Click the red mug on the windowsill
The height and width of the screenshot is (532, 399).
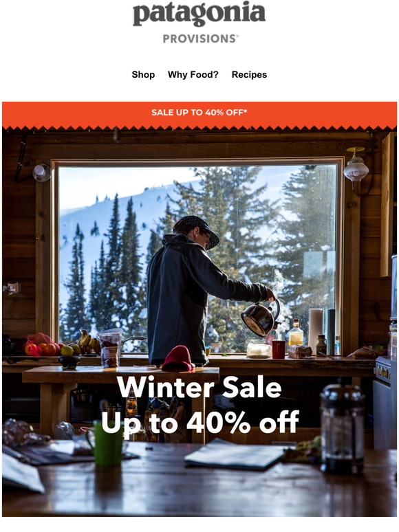click(279, 349)
